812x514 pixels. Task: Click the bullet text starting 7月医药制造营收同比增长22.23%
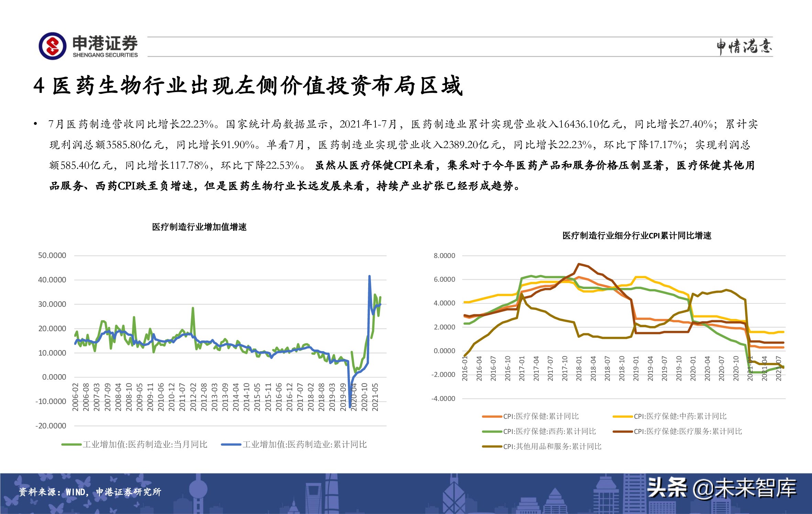[403, 155]
